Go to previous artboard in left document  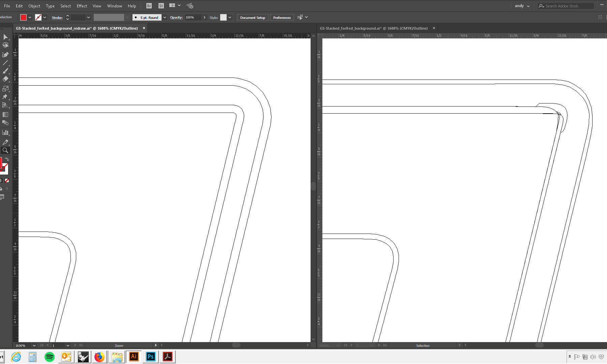pyautogui.click(x=48, y=345)
